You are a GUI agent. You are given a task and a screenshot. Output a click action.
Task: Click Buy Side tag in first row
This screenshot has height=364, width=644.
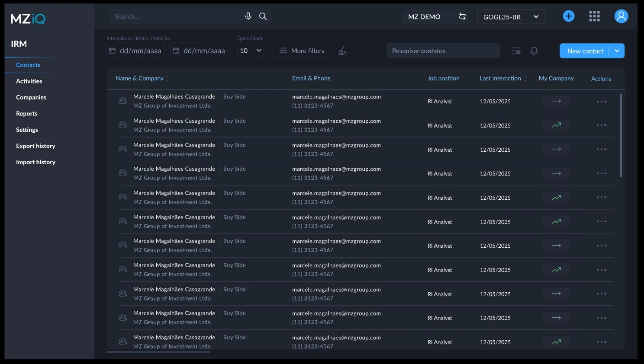[234, 96]
